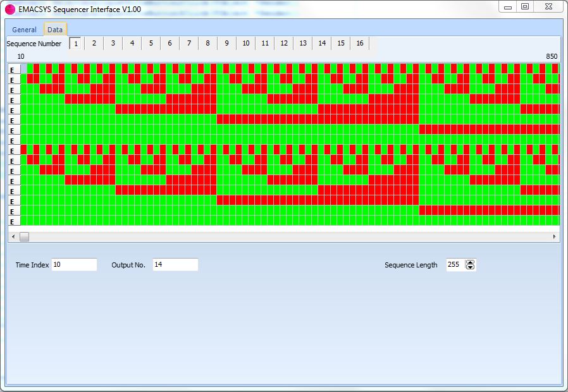This screenshot has width=568, height=392.
Task: Toggle the selected top-left grid cell
Action: [x=23, y=69]
